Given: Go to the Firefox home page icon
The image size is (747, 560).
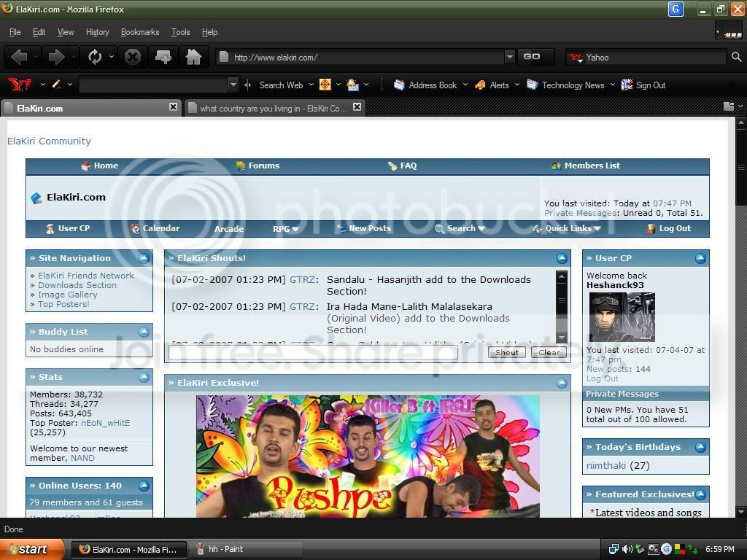Looking at the screenshot, I should pyautogui.click(x=193, y=57).
